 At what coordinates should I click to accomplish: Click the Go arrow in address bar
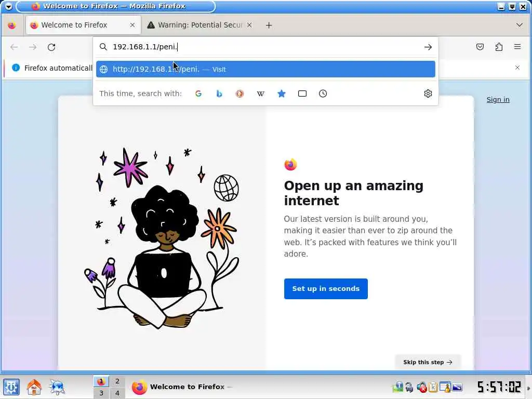click(428, 47)
